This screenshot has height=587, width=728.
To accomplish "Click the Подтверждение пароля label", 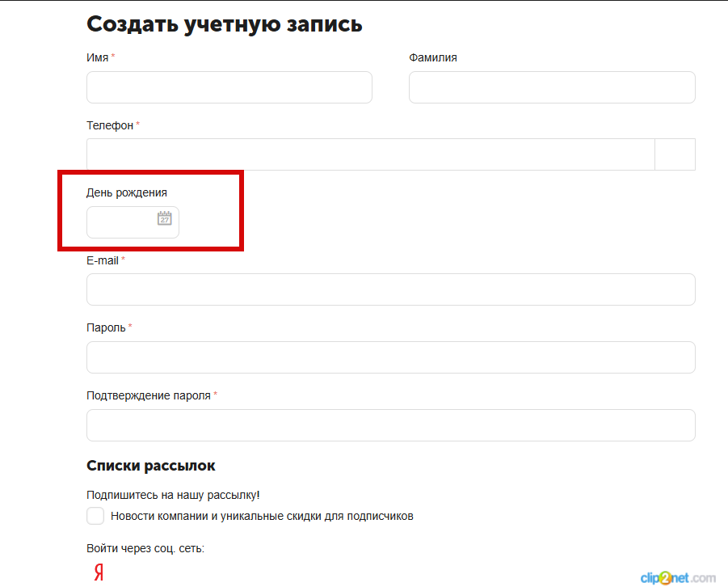I will pos(149,395).
